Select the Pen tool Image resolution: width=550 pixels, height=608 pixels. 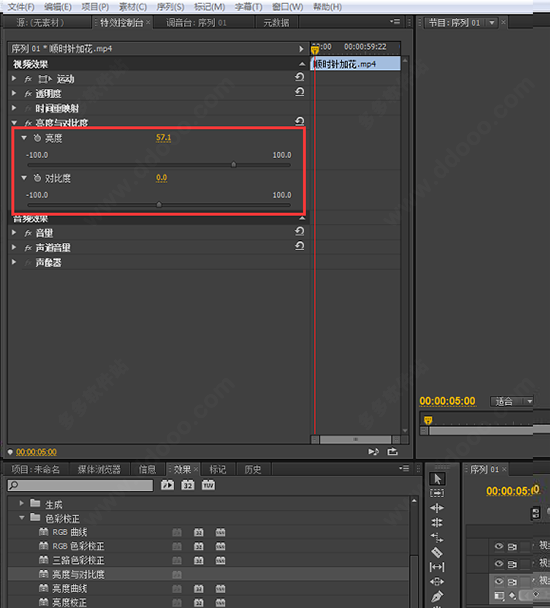pyautogui.click(x=437, y=596)
